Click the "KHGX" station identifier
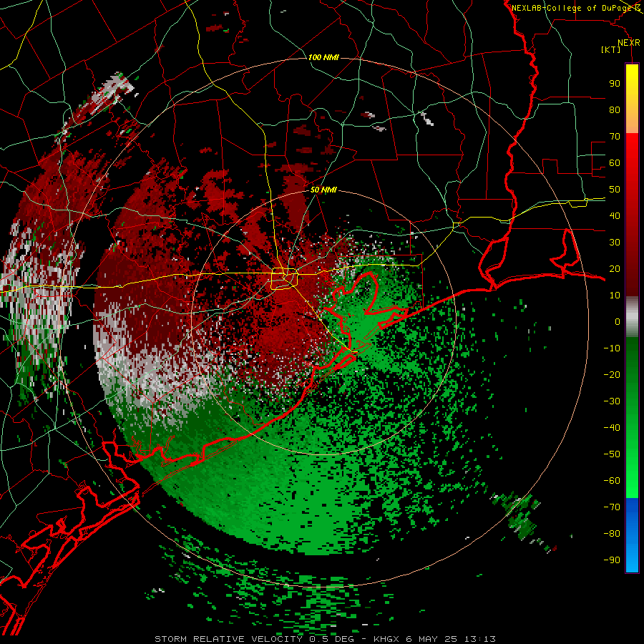Viewport: 644px width, 644px height. point(386,639)
